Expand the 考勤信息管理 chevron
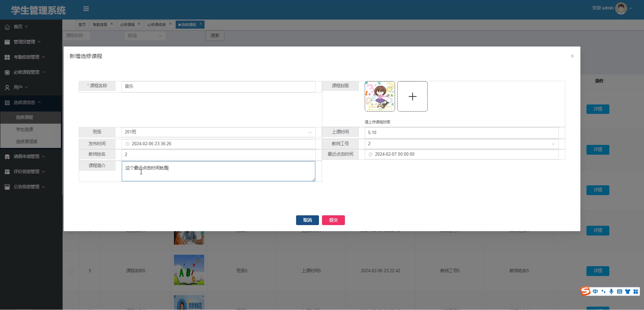The height and width of the screenshot is (310, 644). pyautogui.click(x=43, y=57)
